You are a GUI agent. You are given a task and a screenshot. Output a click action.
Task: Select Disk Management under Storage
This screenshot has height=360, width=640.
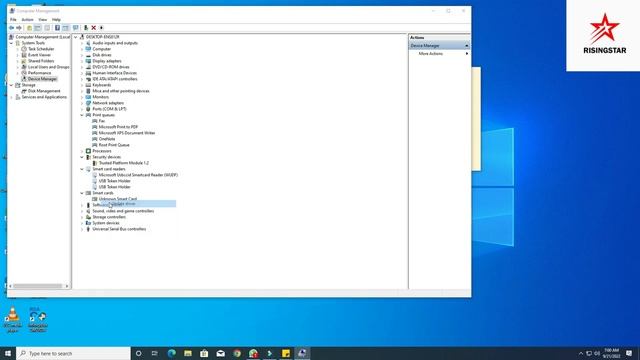(44, 91)
